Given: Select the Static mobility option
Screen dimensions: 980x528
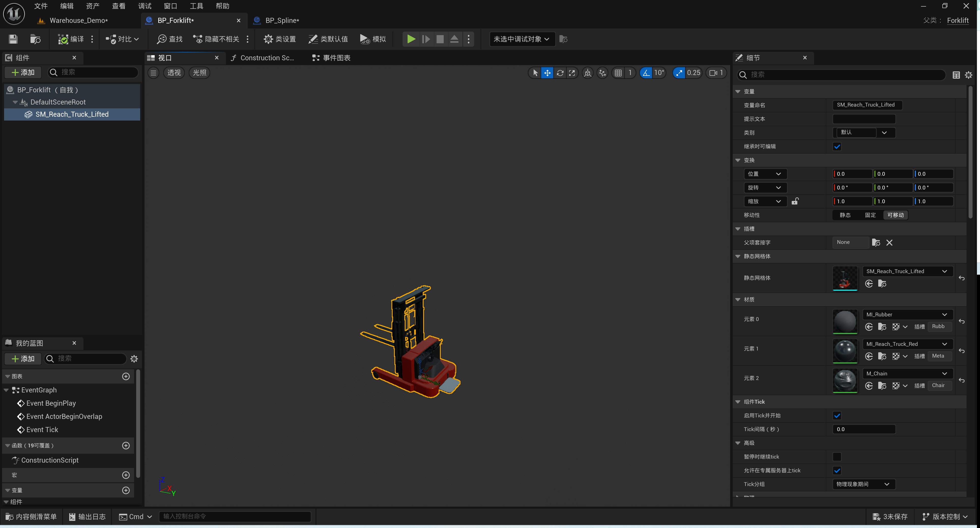Looking at the screenshot, I should 845,215.
